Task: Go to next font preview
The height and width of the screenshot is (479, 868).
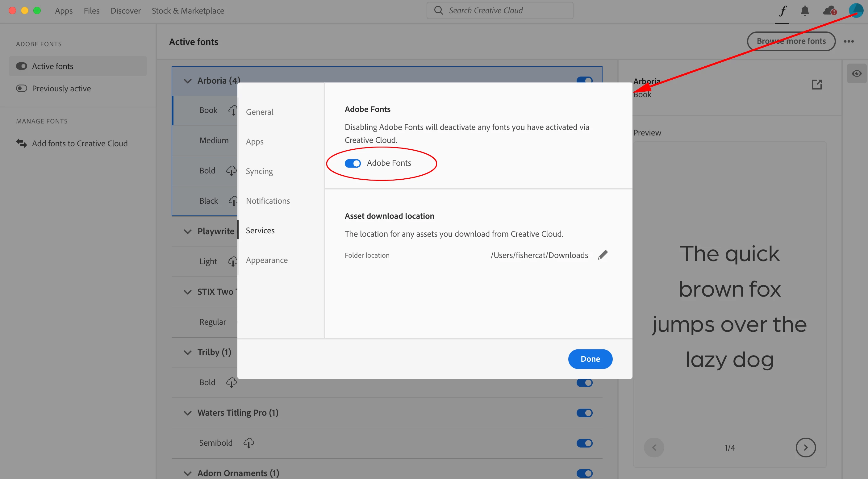Action: 805,447
